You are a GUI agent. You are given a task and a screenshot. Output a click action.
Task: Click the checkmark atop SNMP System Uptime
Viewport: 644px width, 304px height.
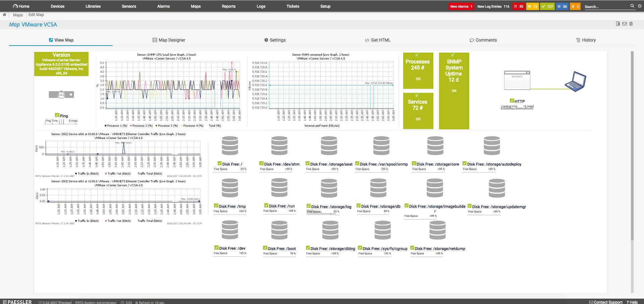click(x=453, y=55)
